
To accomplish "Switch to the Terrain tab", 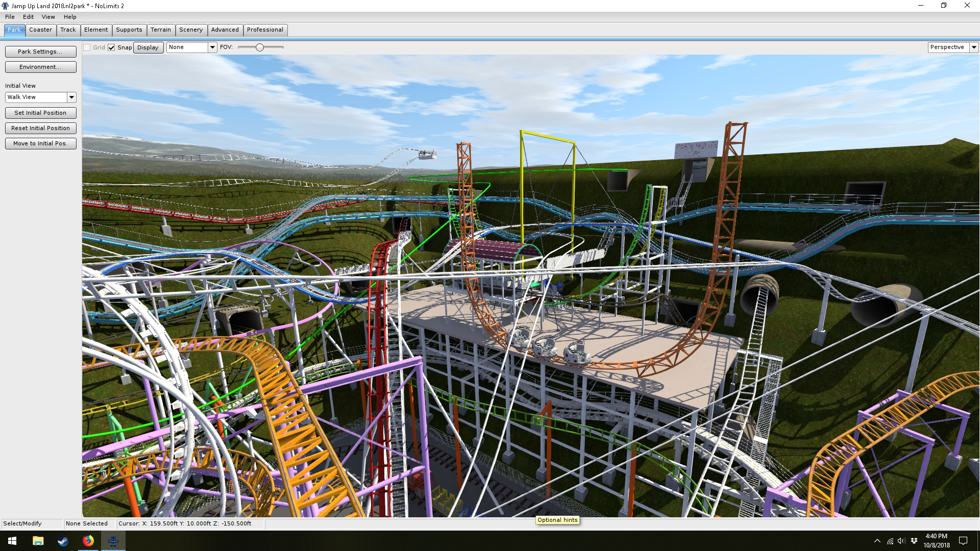I will pyautogui.click(x=160, y=30).
